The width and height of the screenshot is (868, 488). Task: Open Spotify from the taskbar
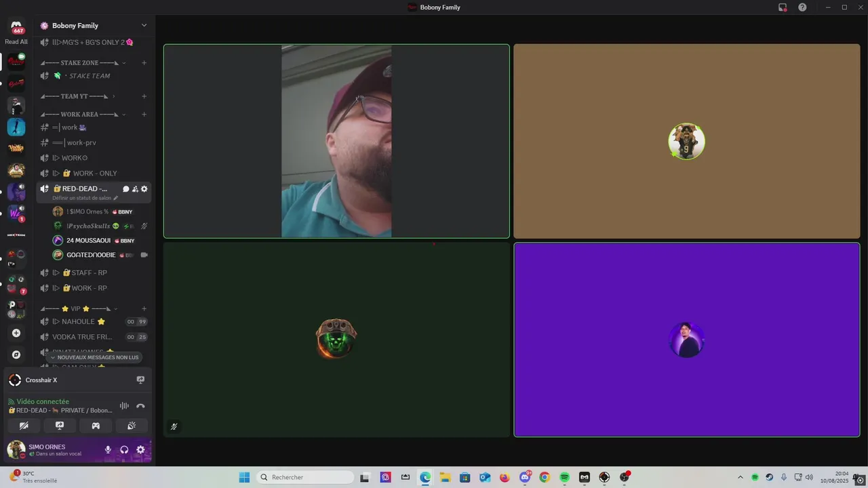pyautogui.click(x=564, y=477)
